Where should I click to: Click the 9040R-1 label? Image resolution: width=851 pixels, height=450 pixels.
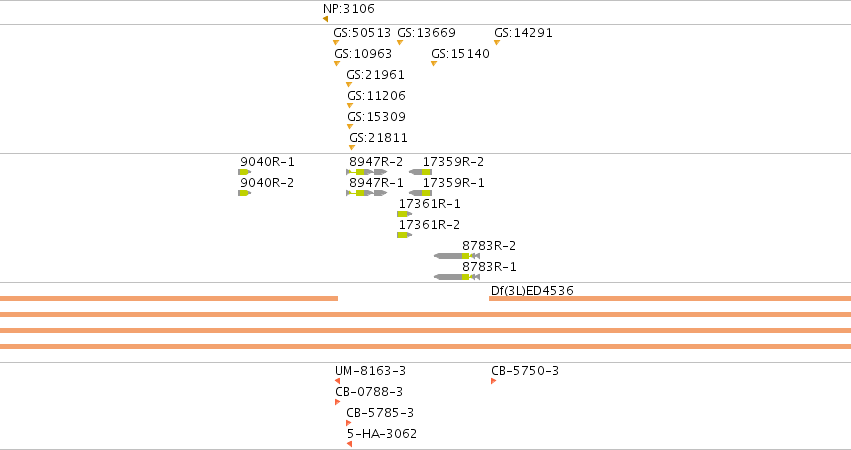268,162
